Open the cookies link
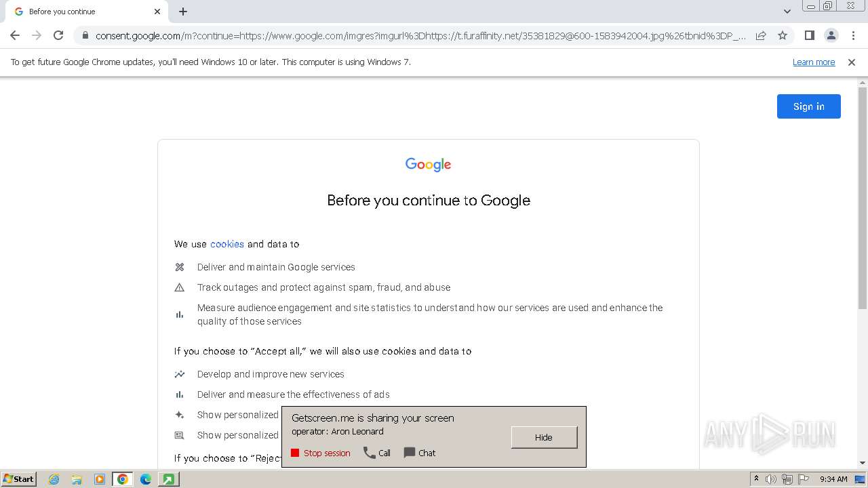The height and width of the screenshot is (488, 868). coord(227,244)
